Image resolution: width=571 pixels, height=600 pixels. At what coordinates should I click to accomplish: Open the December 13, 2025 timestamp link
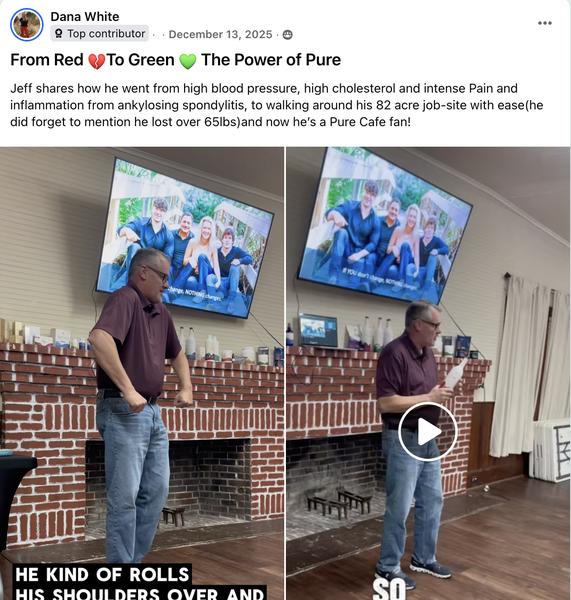coord(220,34)
